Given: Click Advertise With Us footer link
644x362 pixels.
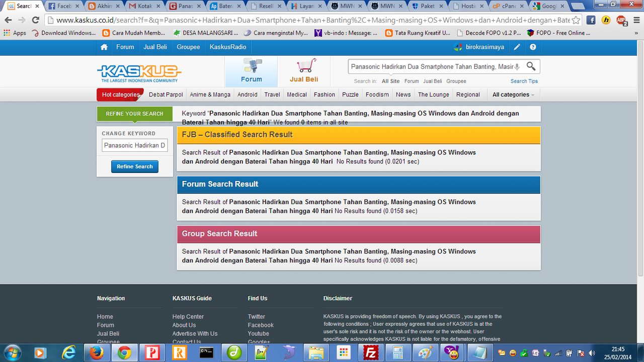Looking at the screenshot, I should [195, 334].
